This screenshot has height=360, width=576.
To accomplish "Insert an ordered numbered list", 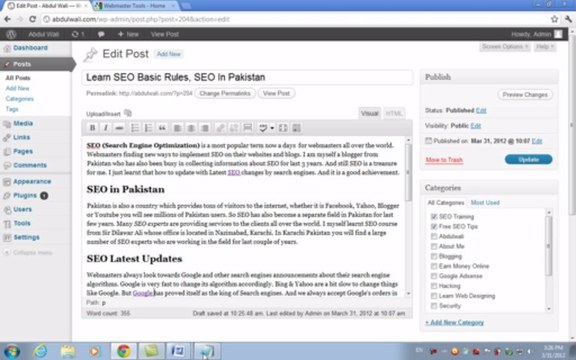I will 148,128.
